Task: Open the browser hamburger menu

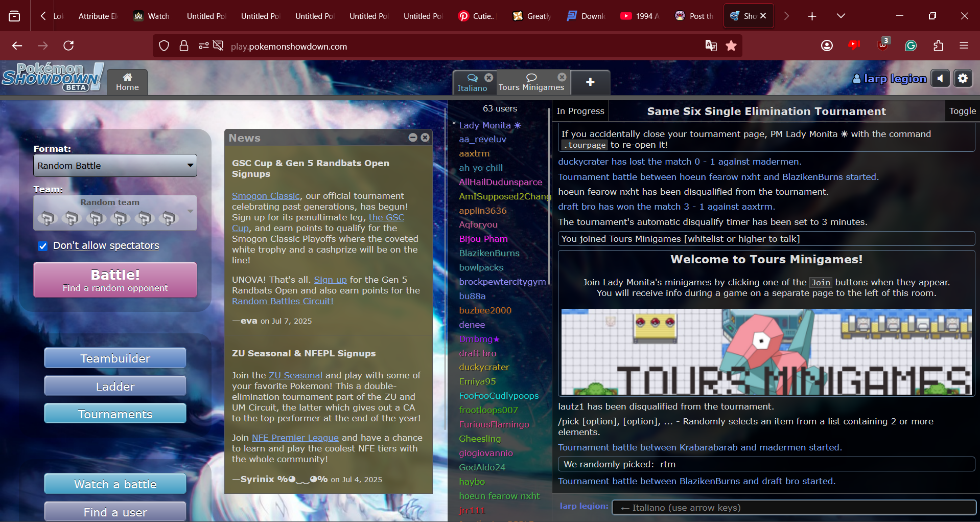Action: click(x=964, y=46)
